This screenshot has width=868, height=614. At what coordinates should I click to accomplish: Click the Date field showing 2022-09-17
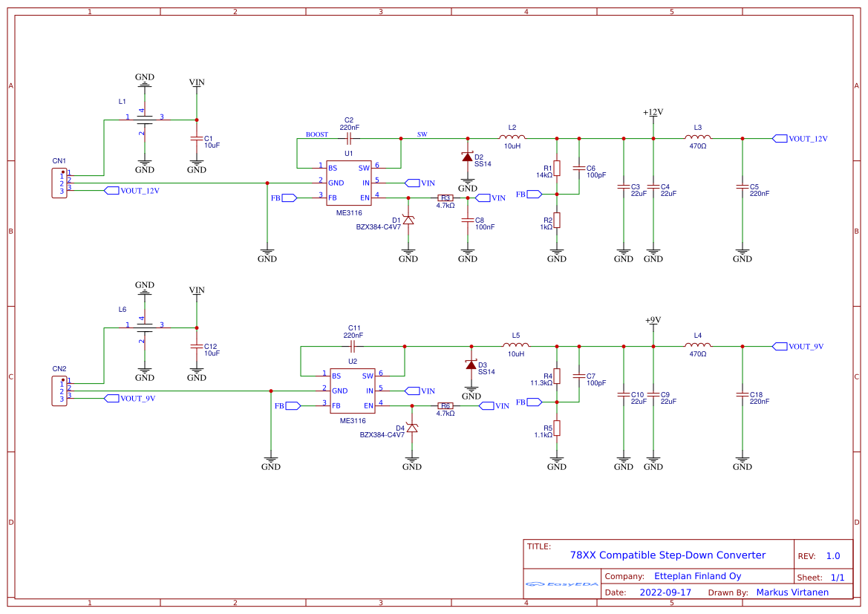coord(666,592)
